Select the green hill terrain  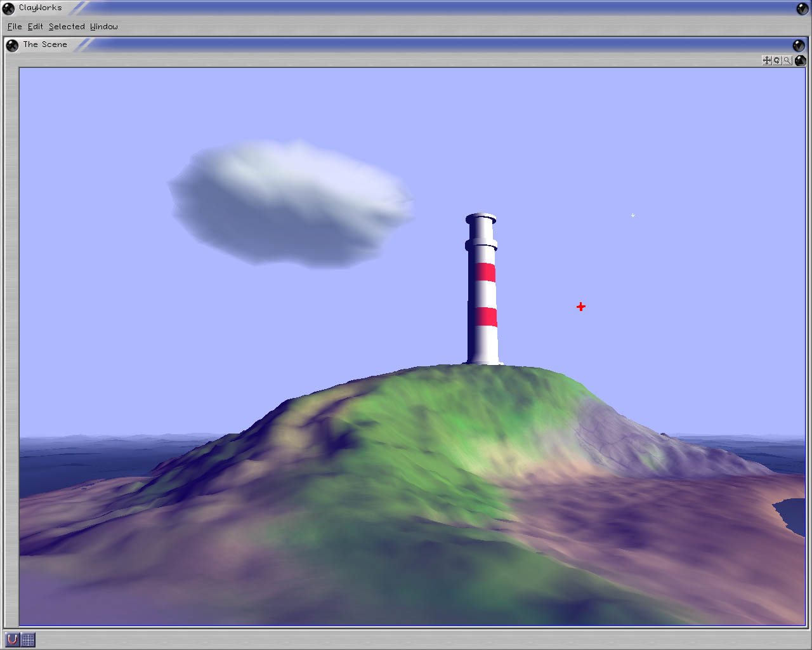tap(412, 457)
